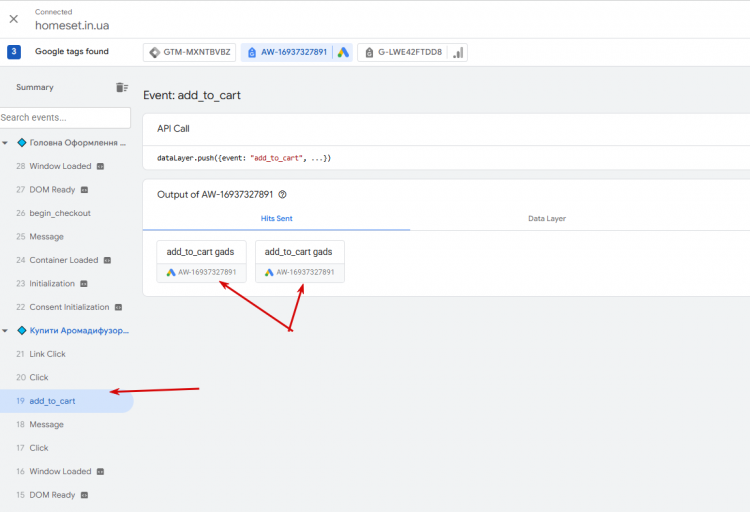Select the Купити Аромадифузор page entry

pos(79,331)
